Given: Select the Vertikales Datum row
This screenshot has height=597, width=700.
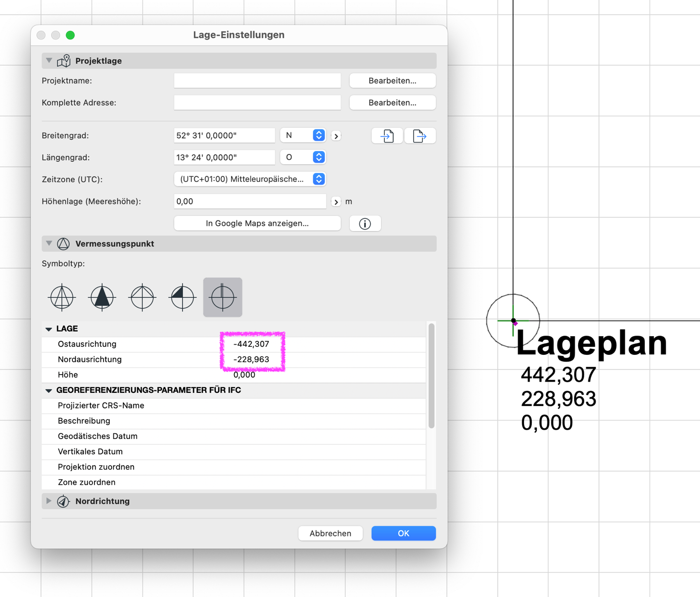Looking at the screenshot, I should (234, 451).
